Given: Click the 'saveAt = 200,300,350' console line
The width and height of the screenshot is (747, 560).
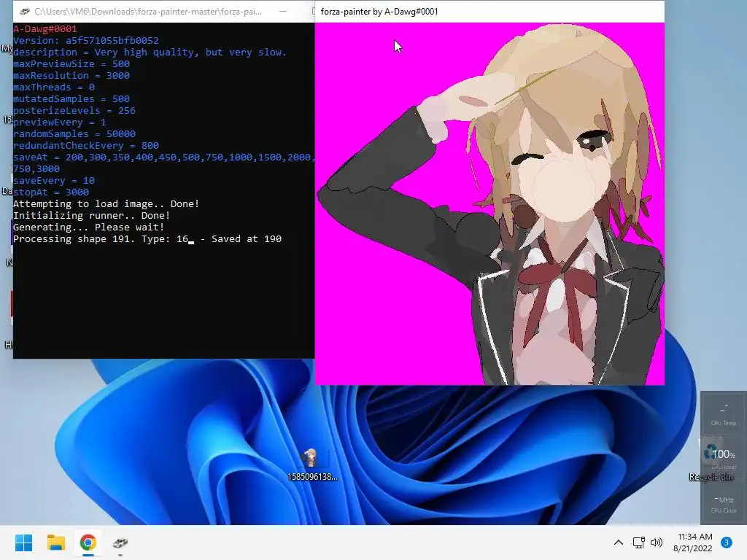Looking at the screenshot, I should [163, 157].
